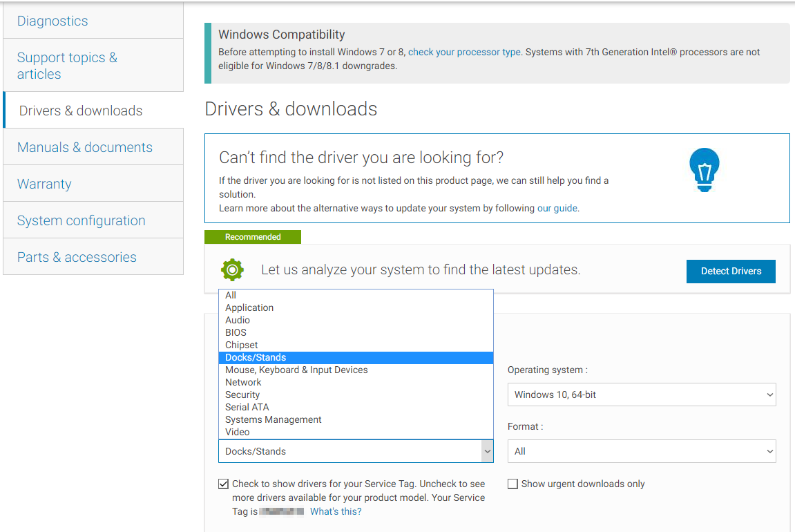Collapse the Docks/Stands category dropdown
795x532 pixels.
point(356,451)
